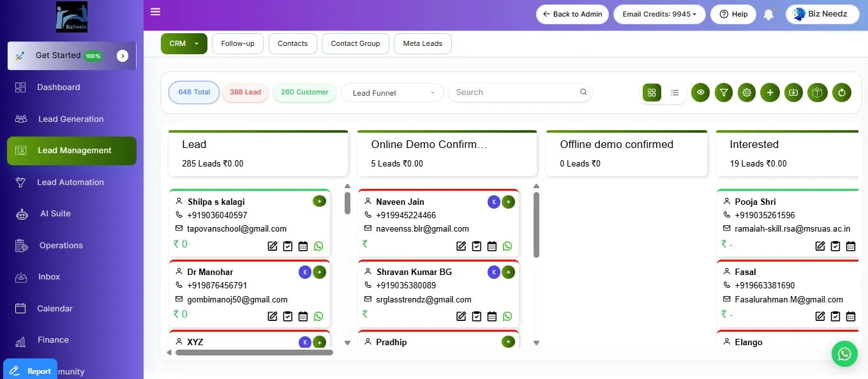
Task: Open calendar icon on Naveen Jain card
Action: pos(492,246)
